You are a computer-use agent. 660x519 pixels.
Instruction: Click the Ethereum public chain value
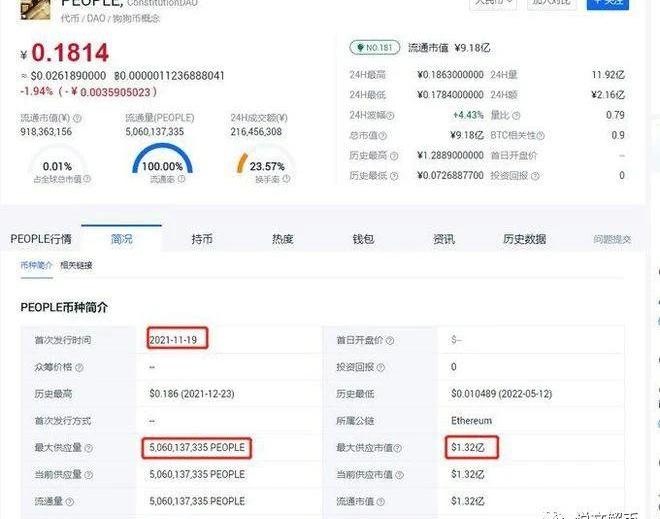(471, 421)
